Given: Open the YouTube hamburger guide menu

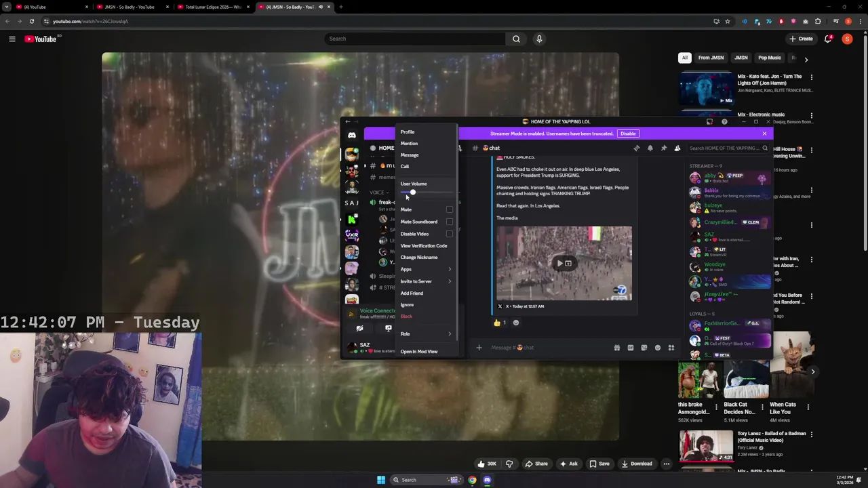Looking at the screenshot, I should tap(12, 39).
